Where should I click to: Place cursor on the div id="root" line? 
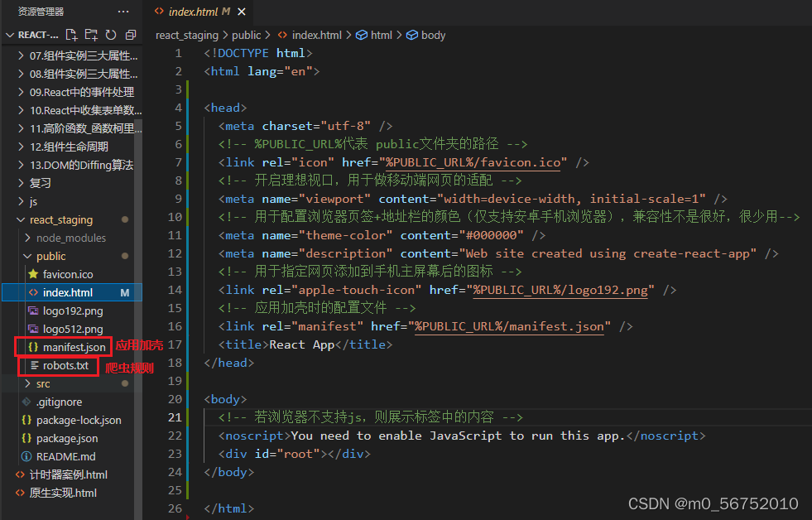point(294,455)
